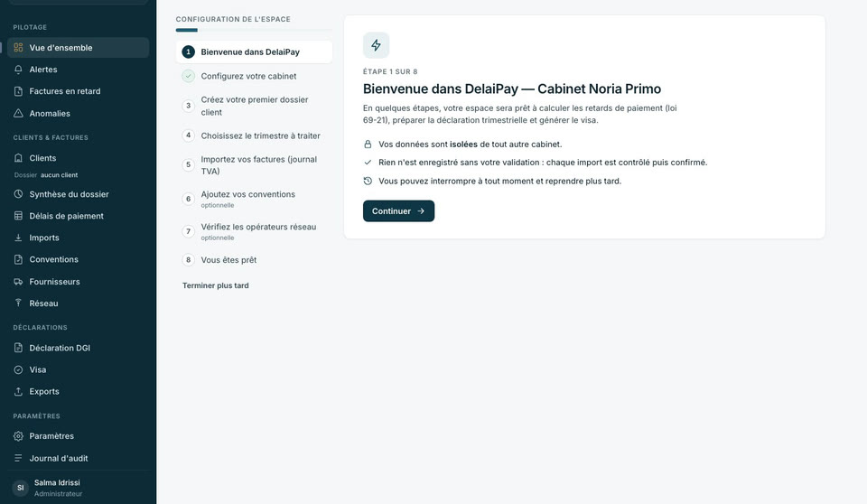
Task: Select the checked step Configurez votre cabinet
Action: click(x=255, y=77)
